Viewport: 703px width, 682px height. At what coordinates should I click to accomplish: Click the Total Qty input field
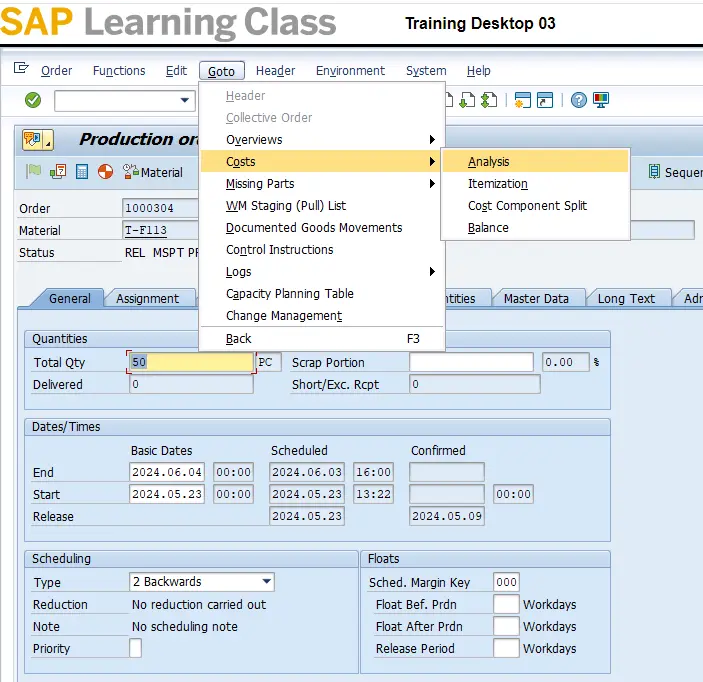tap(190, 362)
